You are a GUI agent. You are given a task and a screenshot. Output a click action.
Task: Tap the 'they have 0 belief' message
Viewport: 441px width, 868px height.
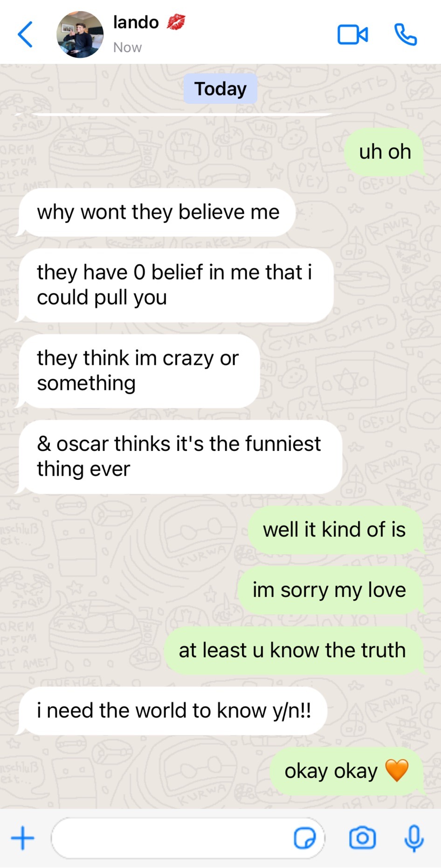point(175,285)
